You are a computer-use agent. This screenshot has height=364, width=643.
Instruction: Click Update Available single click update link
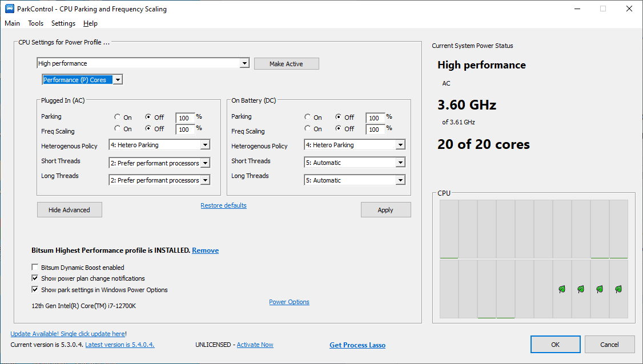point(67,334)
